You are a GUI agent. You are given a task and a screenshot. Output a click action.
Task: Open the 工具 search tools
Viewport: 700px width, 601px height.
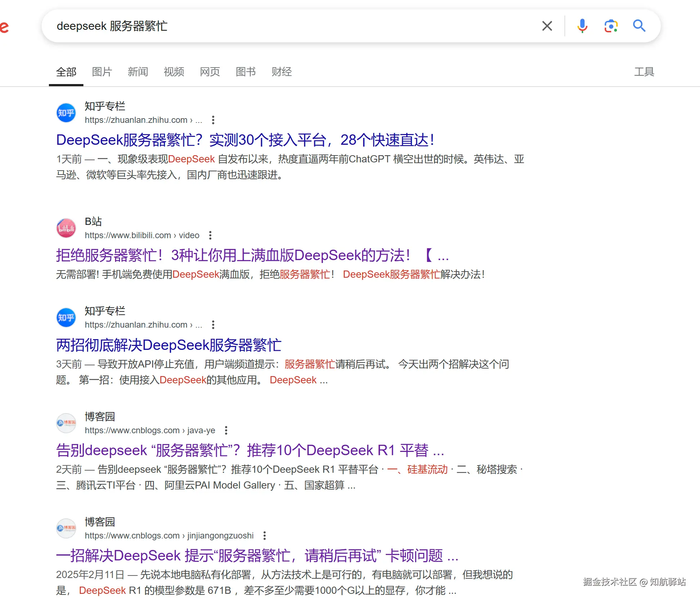pyautogui.click(x=644, y=72)
